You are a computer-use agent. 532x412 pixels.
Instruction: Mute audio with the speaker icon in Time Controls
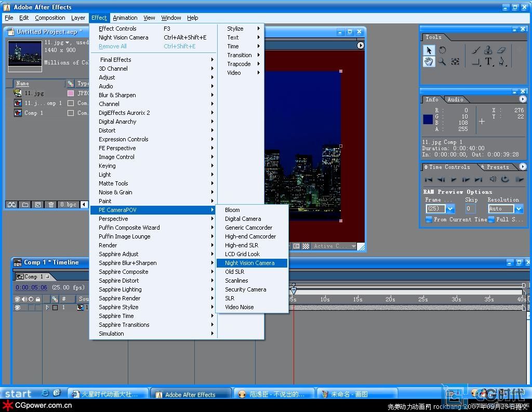pyautogui.click(x=493, y=179)
